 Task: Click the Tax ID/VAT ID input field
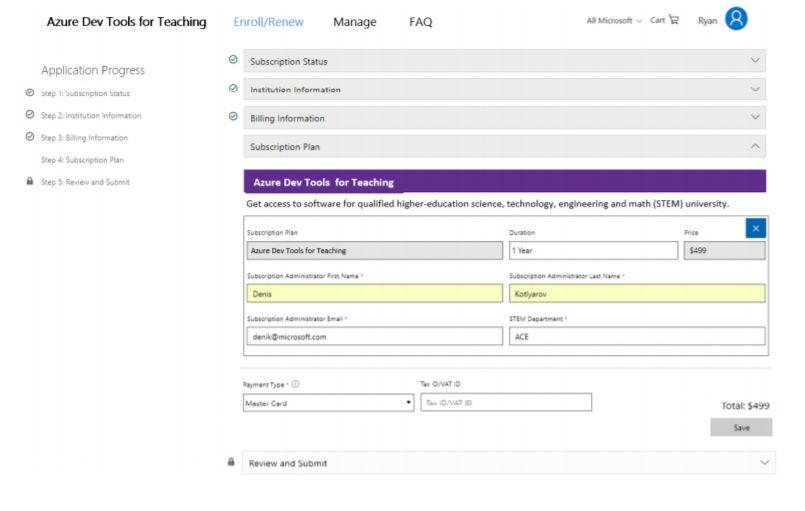click(x=506, y=402)
